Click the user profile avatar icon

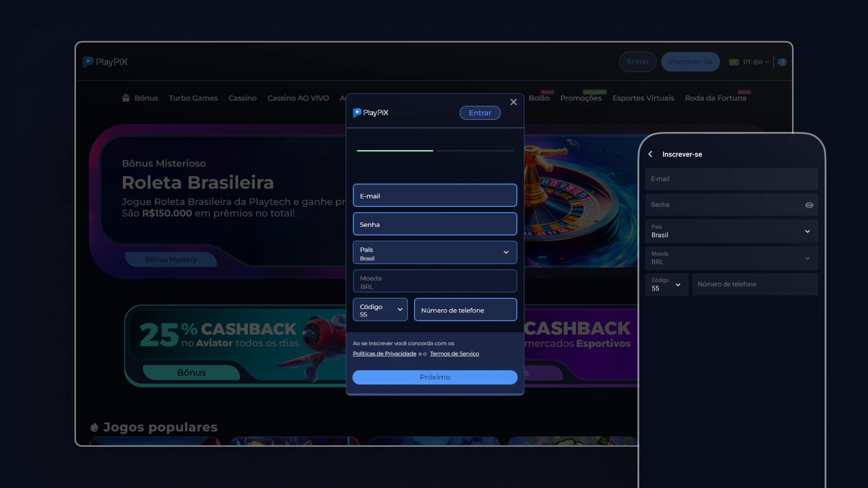click(782, 62)
